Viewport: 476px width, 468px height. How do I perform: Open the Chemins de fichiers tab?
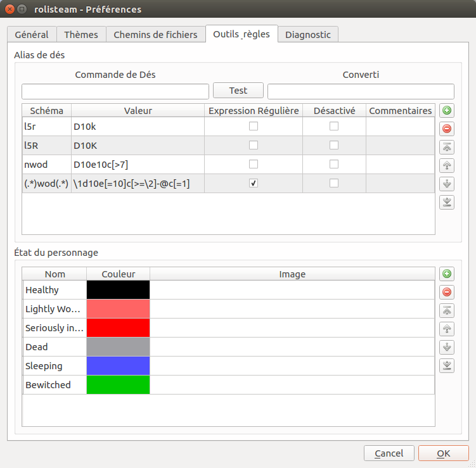tap(155, 35)
